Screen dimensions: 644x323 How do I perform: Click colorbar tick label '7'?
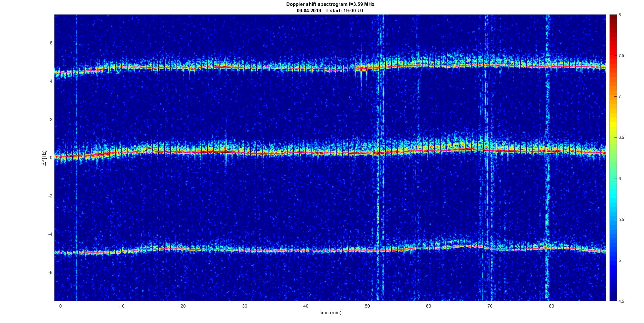click(x=620, y=97)
